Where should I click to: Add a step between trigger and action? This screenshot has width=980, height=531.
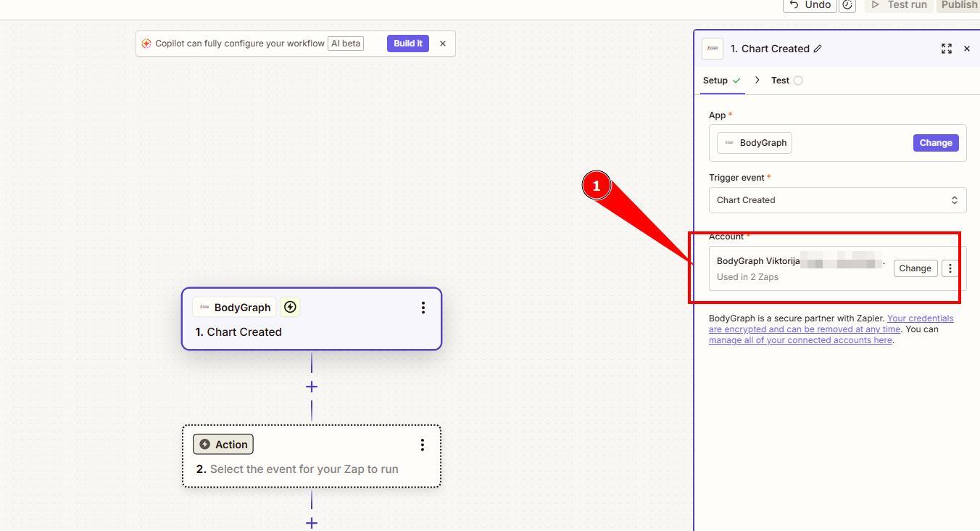point(312,387)
